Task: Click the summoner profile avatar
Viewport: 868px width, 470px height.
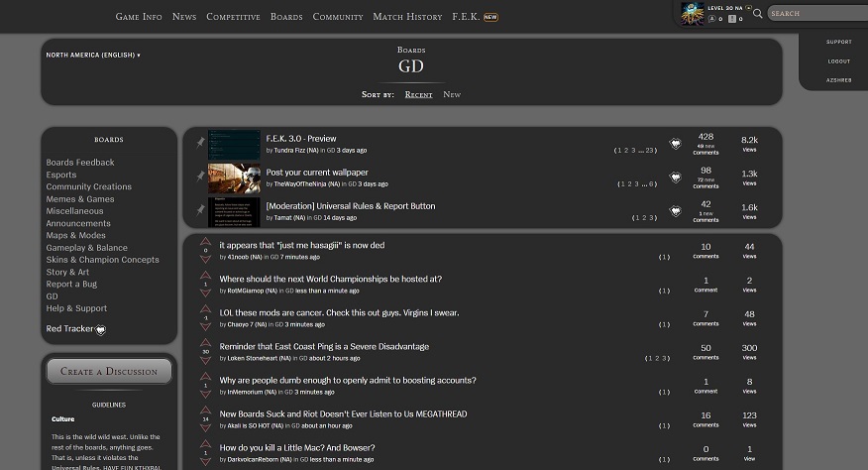Action: point(692,13)
